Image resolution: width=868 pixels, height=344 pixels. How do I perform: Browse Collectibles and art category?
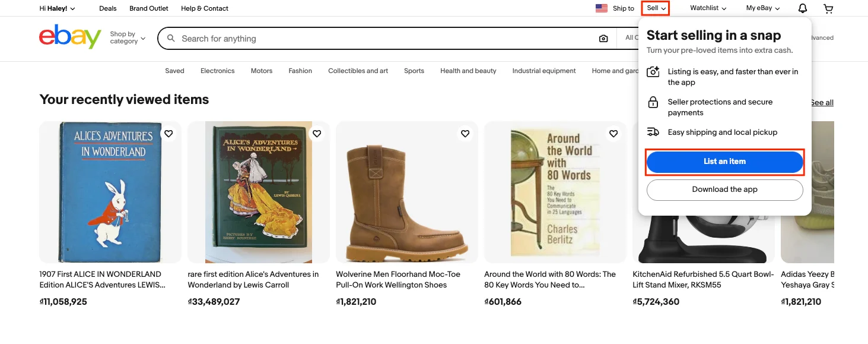click(x=358, y=71)
